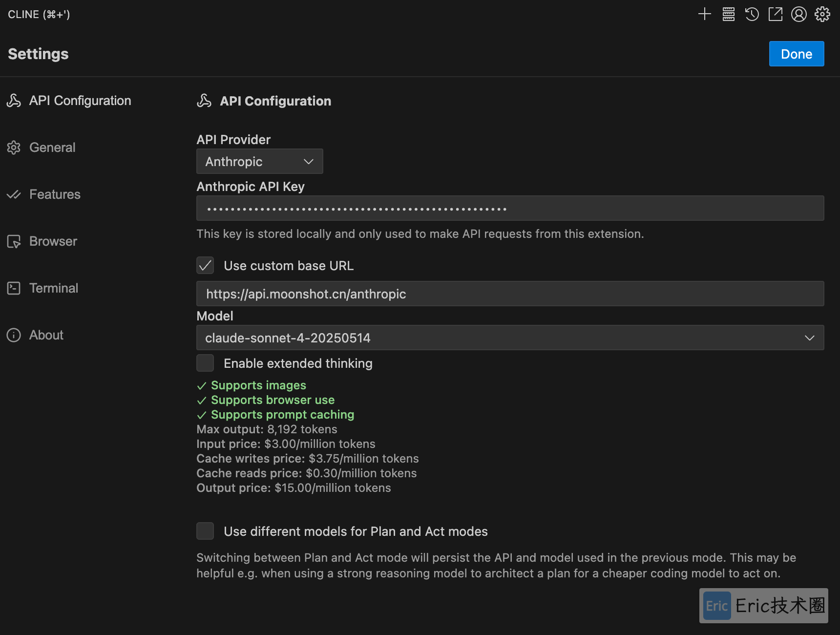Click the 'Input price: $3.00/million tokens' text

286,444
